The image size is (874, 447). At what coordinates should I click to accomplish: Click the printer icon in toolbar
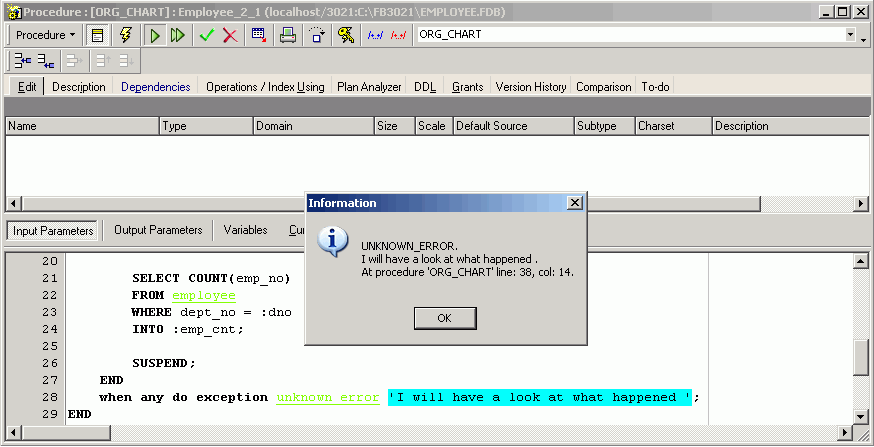click(288, 35)
